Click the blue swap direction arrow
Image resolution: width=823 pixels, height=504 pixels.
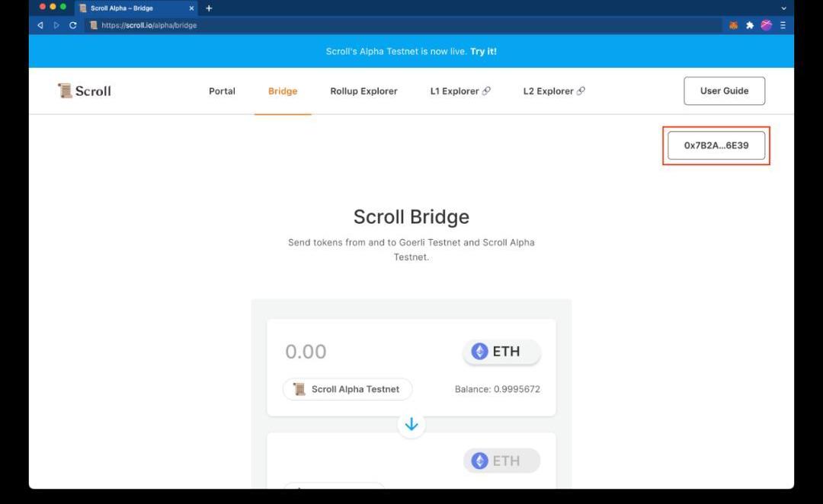click(411, 424)
